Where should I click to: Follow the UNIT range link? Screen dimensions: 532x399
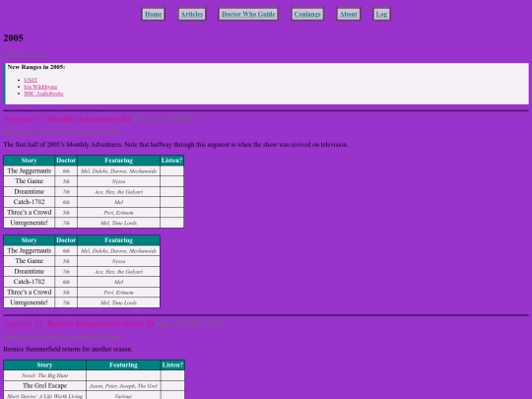tap(31, 80)
